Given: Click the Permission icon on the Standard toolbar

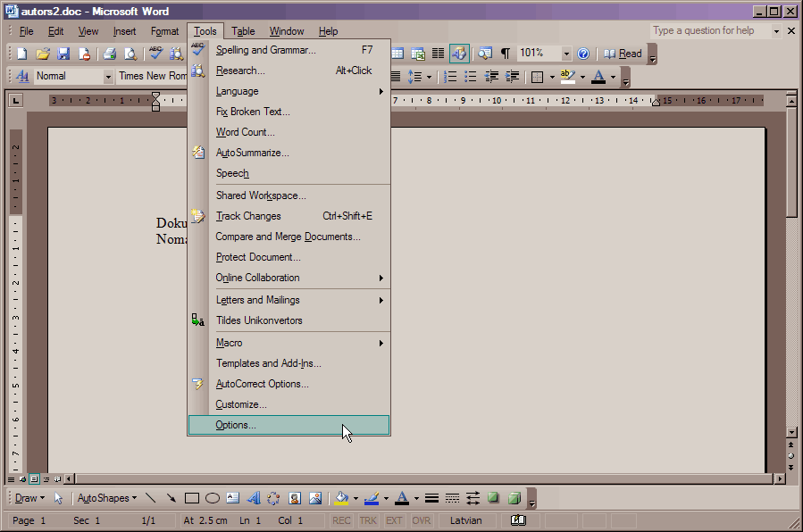Looking at the screenshot, I should pyautogui.click(x=84, y=54).
